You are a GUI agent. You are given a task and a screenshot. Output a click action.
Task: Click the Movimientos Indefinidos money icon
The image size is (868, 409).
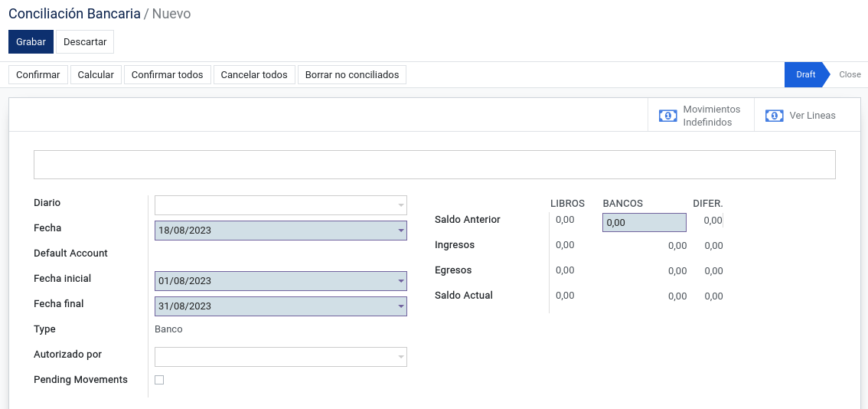667,116
